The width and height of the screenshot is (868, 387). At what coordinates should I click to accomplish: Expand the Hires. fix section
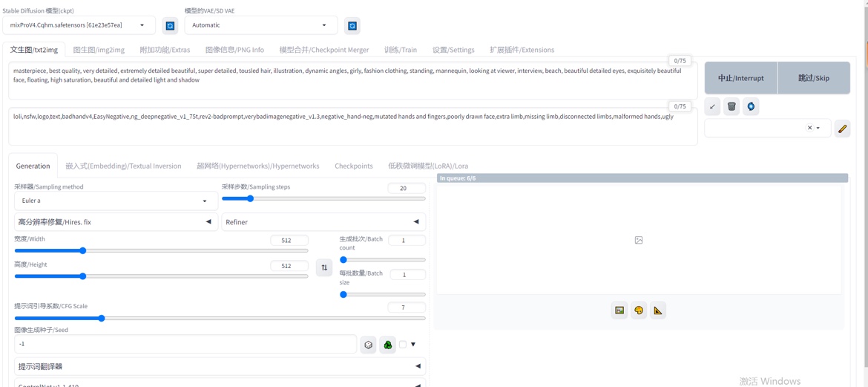[x=116, y=222]
